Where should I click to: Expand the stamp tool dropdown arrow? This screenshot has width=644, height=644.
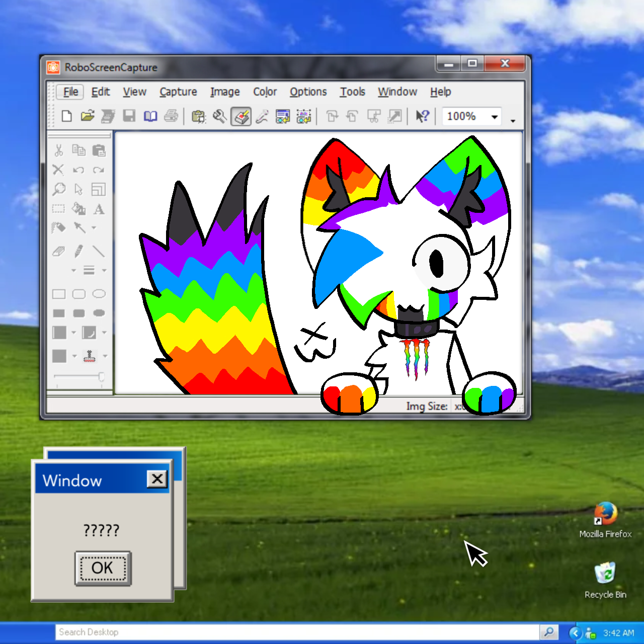[105, 356]
